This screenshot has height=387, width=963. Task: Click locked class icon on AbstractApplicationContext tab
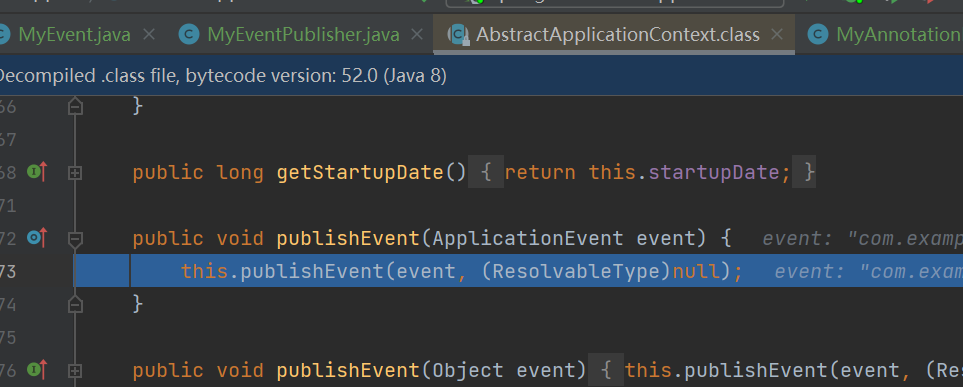458,34
